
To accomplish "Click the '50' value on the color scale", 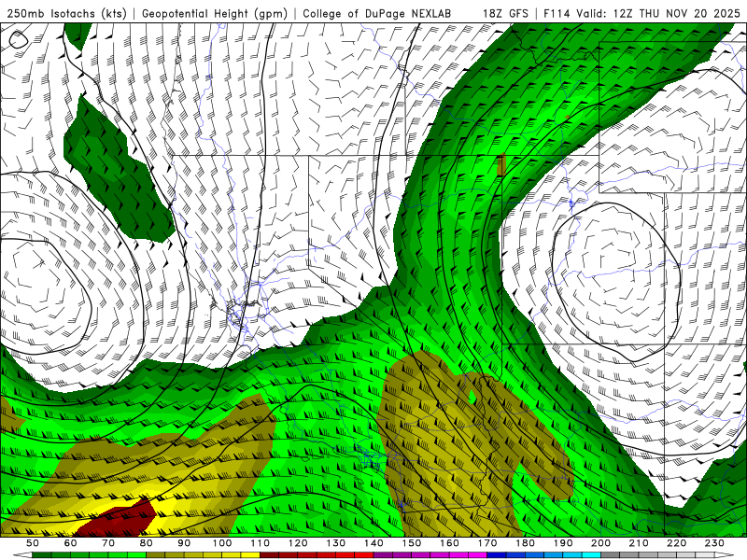I will click(33, 543).
